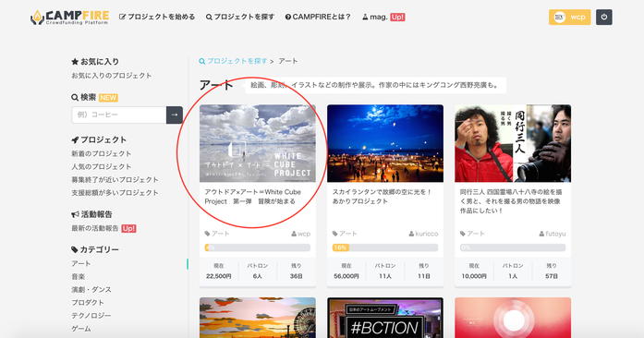Click the 16% funding progress bar
Screen dimensions: 644x338
click(x=385, y=247)
